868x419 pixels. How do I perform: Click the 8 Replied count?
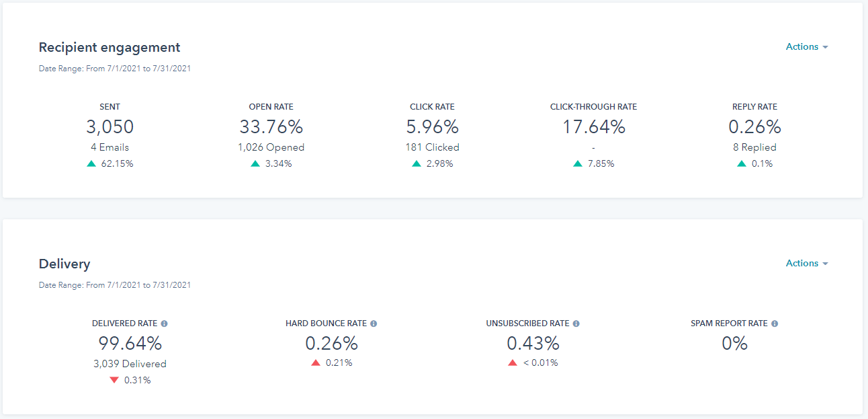[754, 147]
